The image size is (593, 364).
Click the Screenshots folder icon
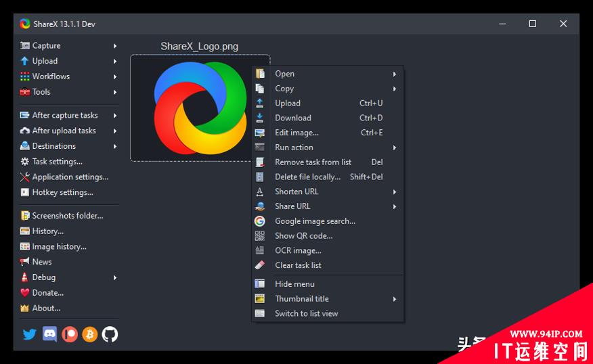[25, 215]
